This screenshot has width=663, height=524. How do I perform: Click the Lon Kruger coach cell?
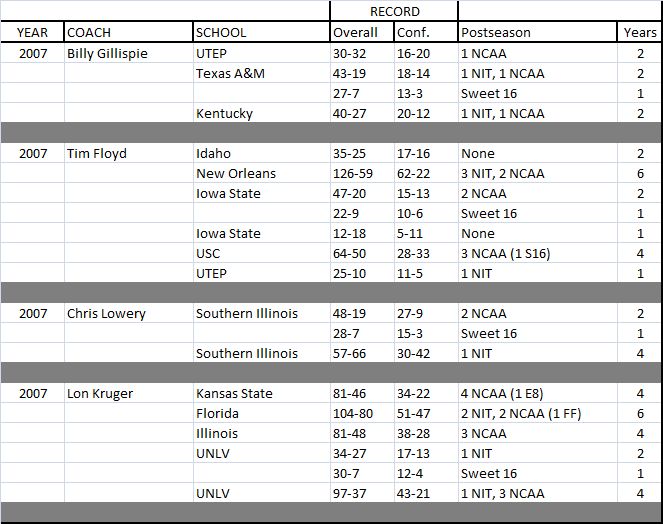[x=128, y=393]
